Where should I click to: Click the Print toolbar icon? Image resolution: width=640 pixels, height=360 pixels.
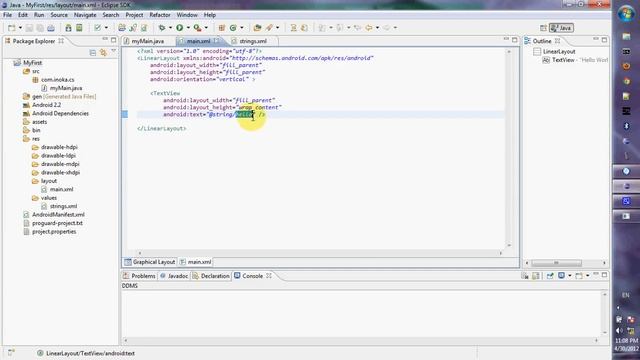pos(51,28)
